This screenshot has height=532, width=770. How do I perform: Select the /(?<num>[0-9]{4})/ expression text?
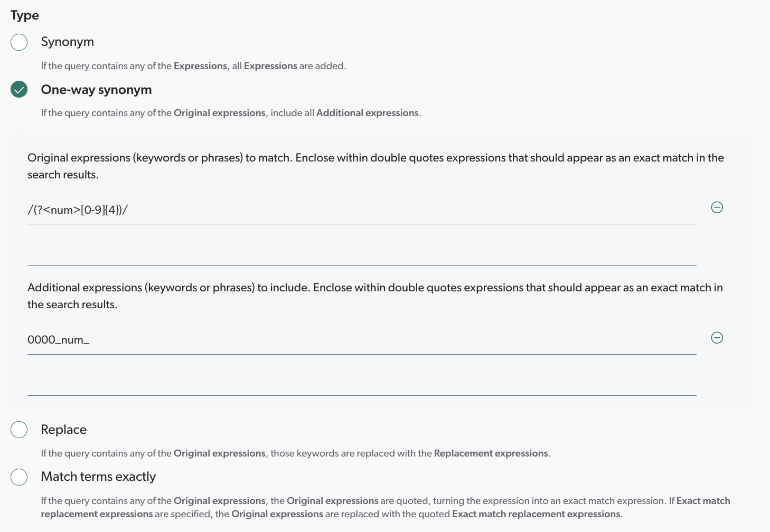pyautogui.click(x=77, y=210)
